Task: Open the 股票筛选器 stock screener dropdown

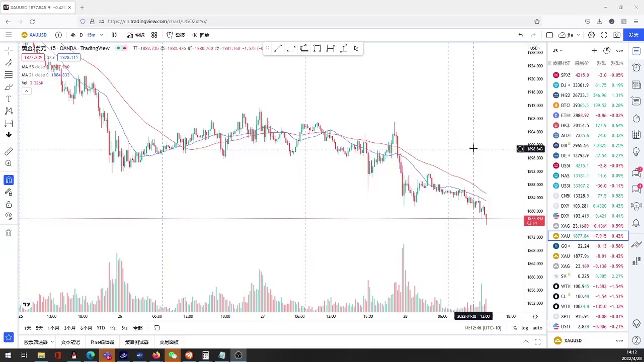Action: (x=38, y=342)
